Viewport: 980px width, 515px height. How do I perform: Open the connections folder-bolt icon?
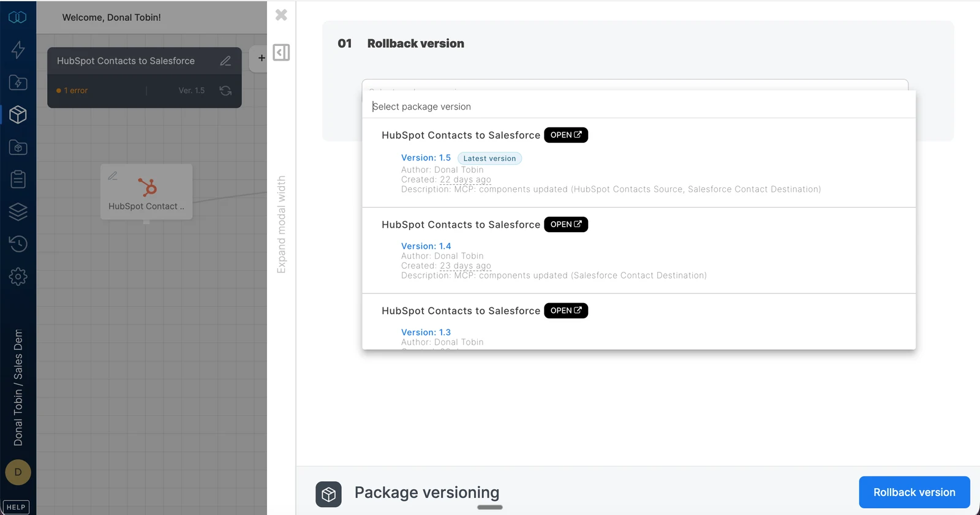[x=18, y=82]
